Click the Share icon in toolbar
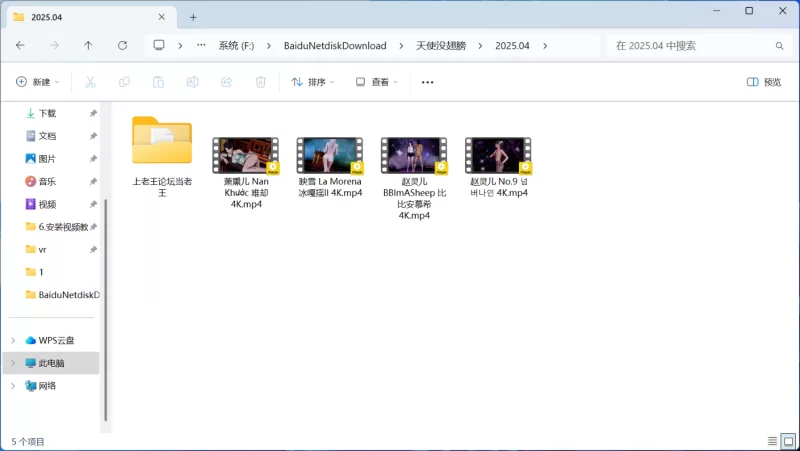The image size is (800, 451). point(226,82)
